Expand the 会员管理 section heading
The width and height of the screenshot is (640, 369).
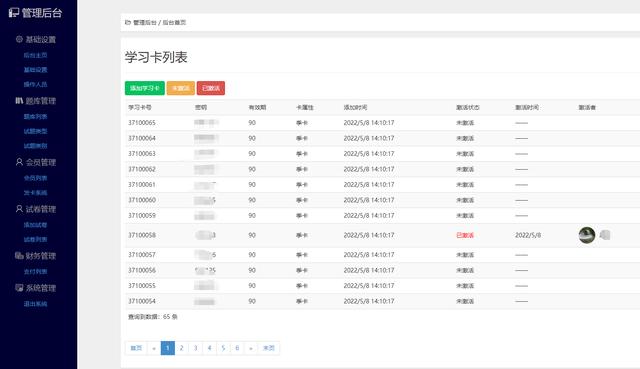pos(41,162)
